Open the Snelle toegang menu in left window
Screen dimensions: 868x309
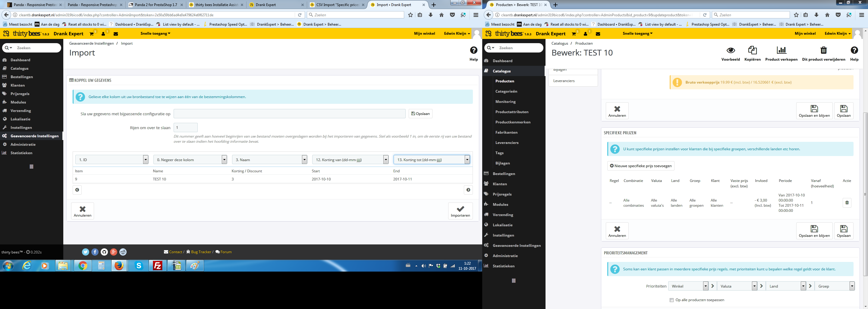(155, 33)
